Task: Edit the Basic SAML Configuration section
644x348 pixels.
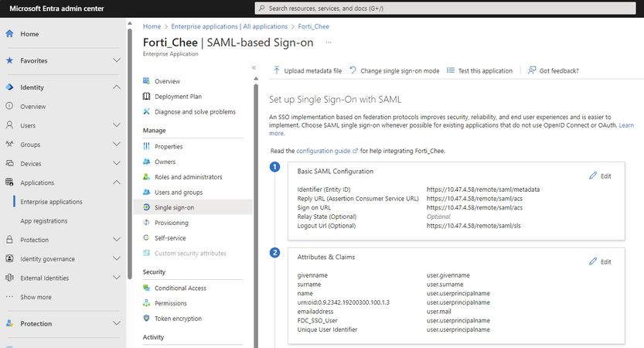Action: pos(600,176)
